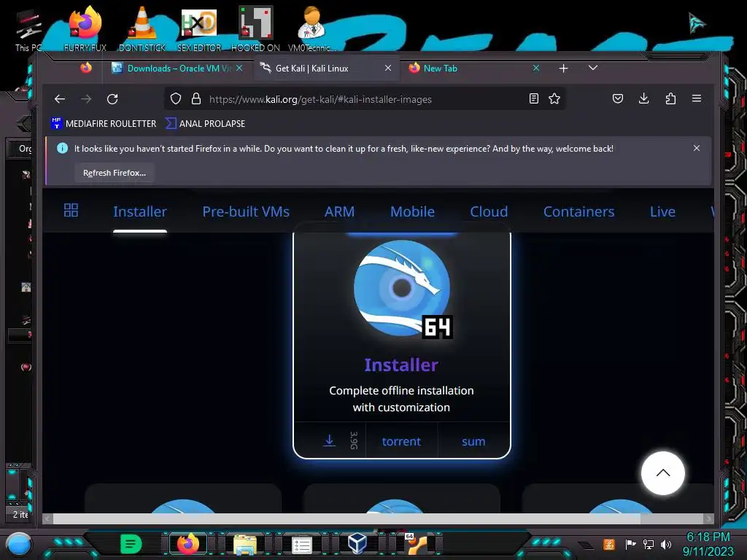Close the Downloads – Oracle VM tab

[239, 68]
